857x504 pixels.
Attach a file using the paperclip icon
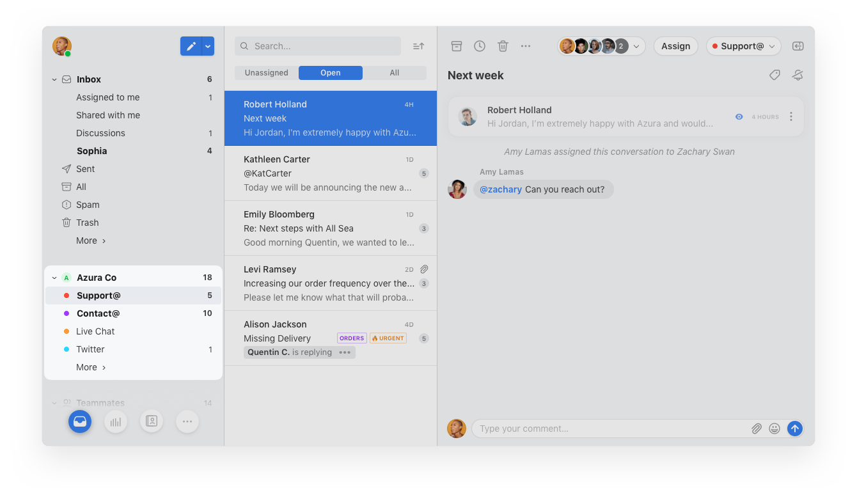[x=757, y=429]
